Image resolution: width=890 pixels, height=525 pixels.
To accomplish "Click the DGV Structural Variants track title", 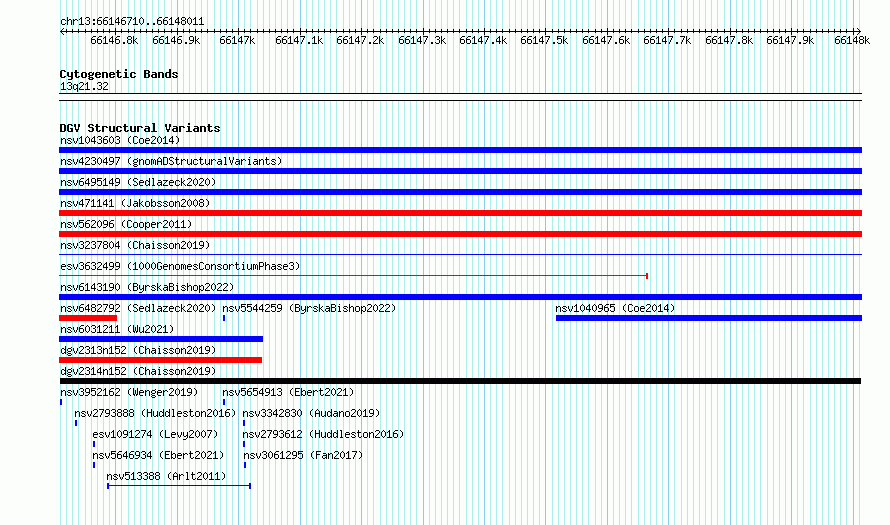I will [x=140, y=128].
